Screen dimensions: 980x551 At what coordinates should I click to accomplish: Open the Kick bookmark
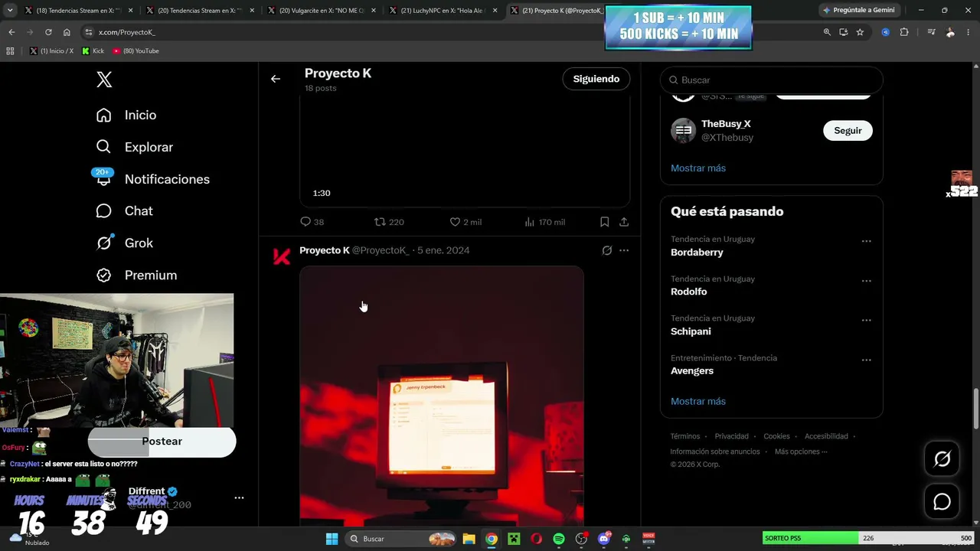click(93, 51)
